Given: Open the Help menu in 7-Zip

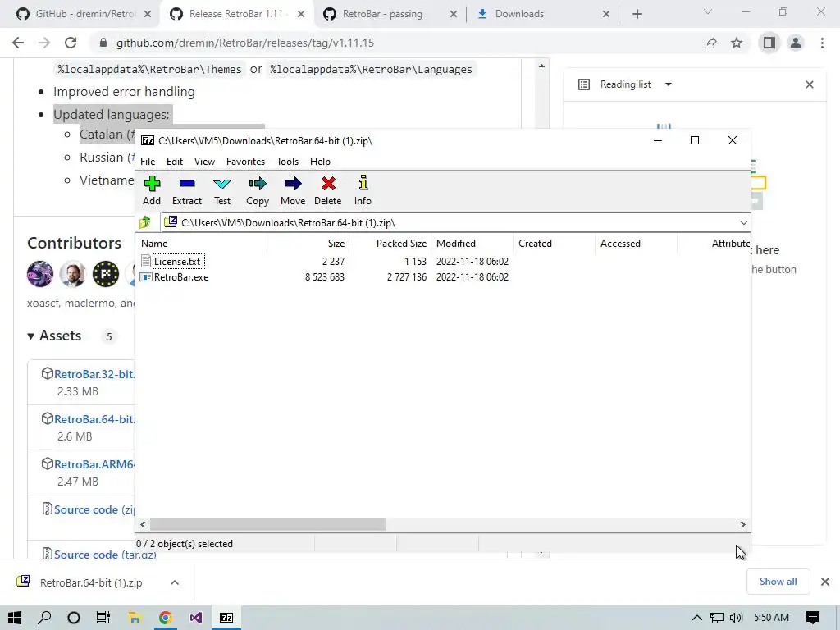Looking at the screenshot, I should [320, 162].
